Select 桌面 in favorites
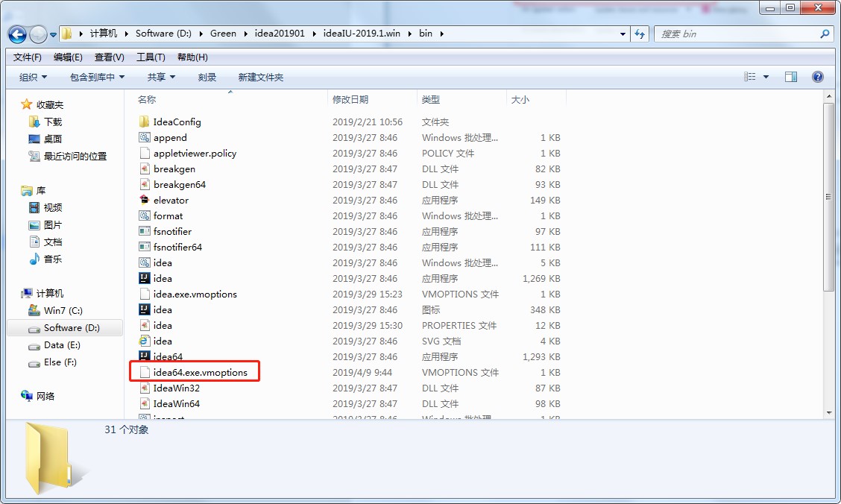Screen dimensions: 841x504 click(52, 139)
